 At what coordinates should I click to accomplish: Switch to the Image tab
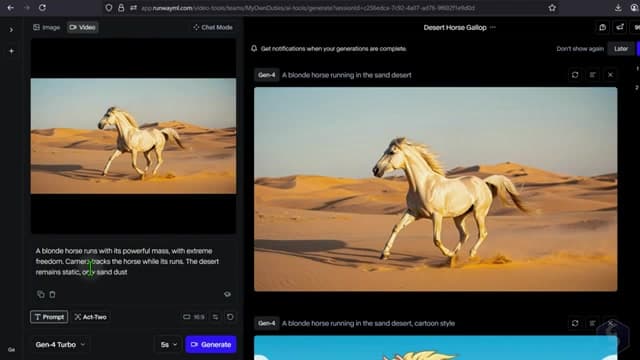coord(47,27)
